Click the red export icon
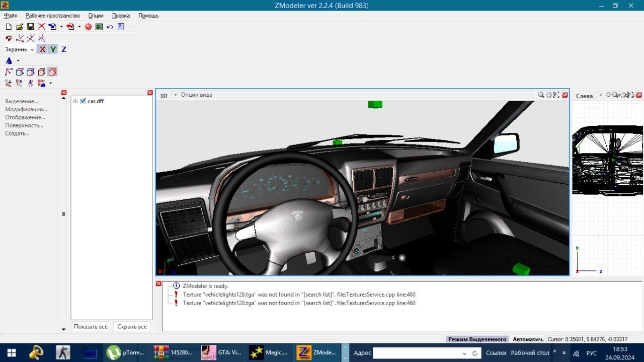 tap(70, 27)
